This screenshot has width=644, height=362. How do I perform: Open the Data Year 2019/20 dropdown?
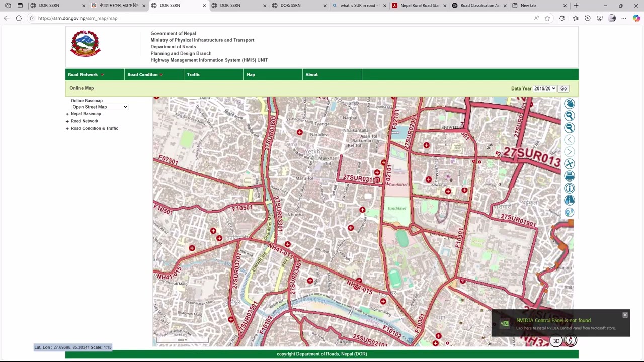[x=545, y=88]
